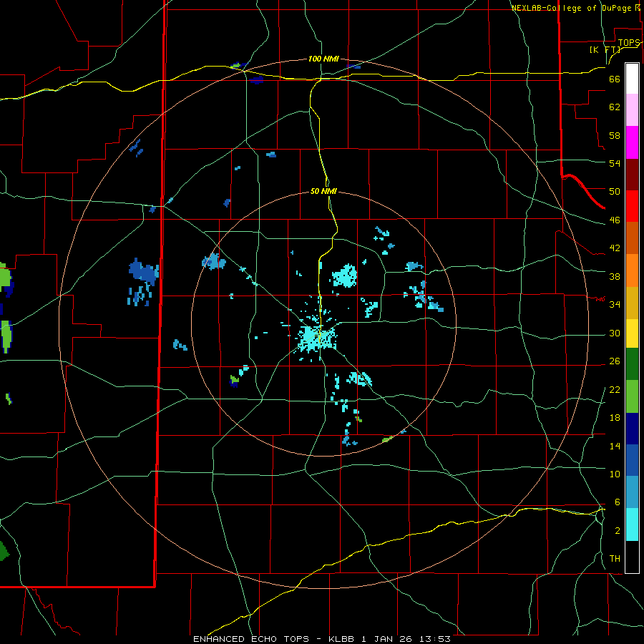Click the '66' legend value
Viewport: 644px width, 644px height.
coord(615,79)
